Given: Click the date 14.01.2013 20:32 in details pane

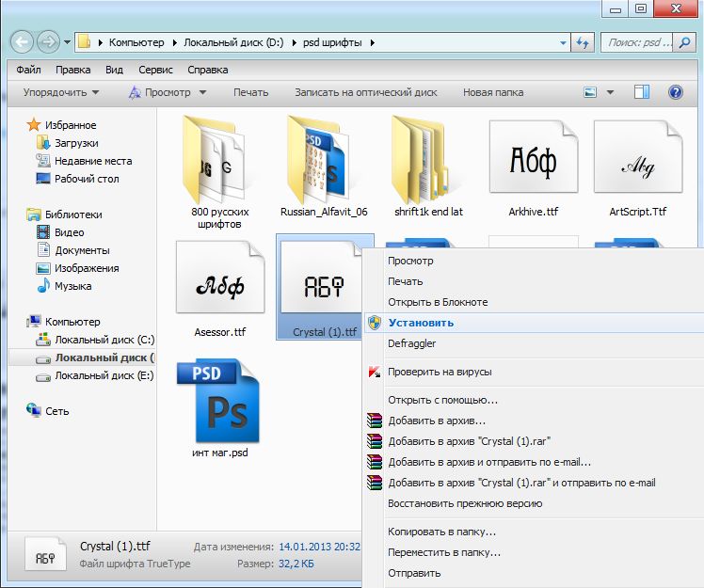Looking at the screenshot, I should [319, 547].
